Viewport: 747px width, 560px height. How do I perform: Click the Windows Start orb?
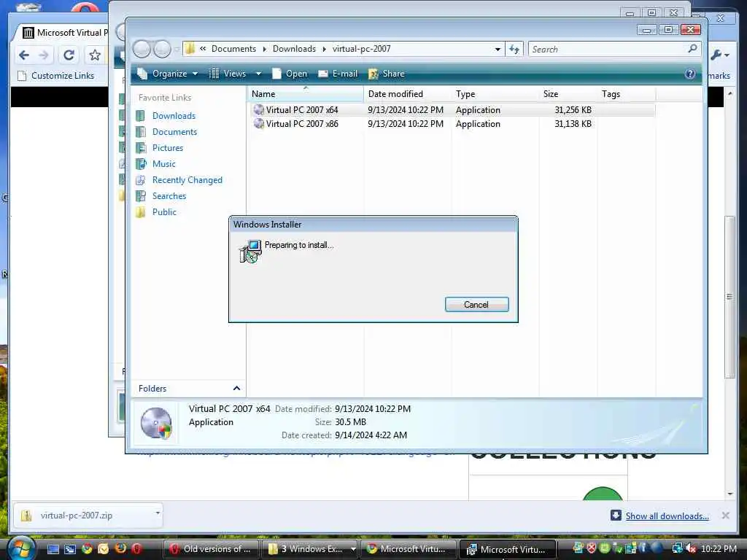(21, 549)
